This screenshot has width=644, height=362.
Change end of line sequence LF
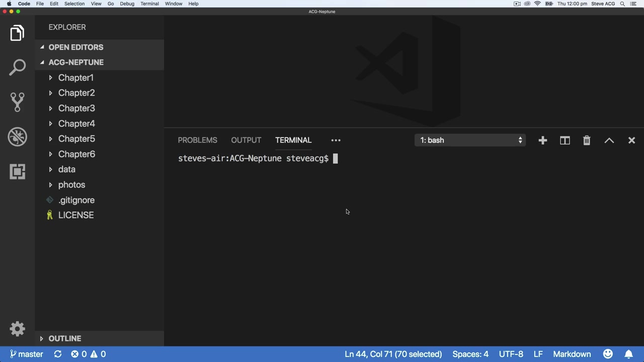(538, 354)
